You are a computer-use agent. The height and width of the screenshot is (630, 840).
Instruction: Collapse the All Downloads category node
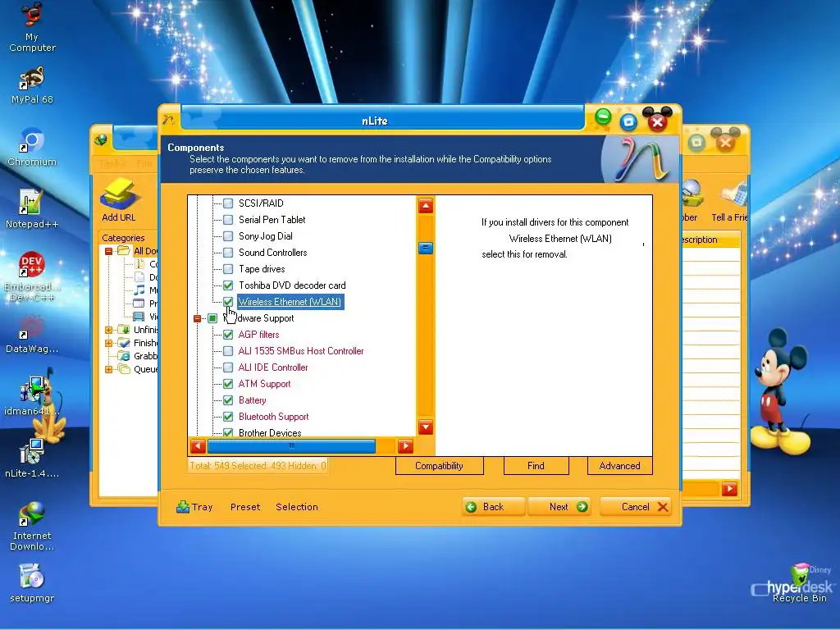109,251
